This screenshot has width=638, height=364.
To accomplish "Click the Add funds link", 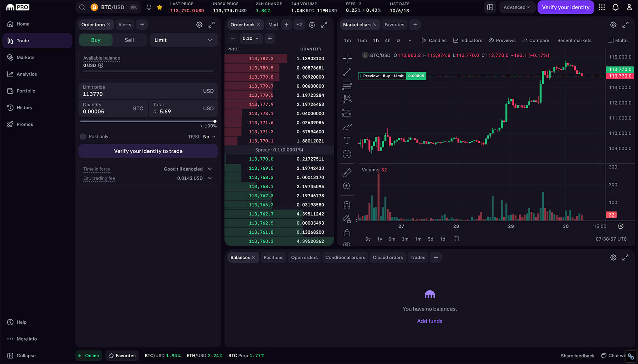I will point(430,321).
